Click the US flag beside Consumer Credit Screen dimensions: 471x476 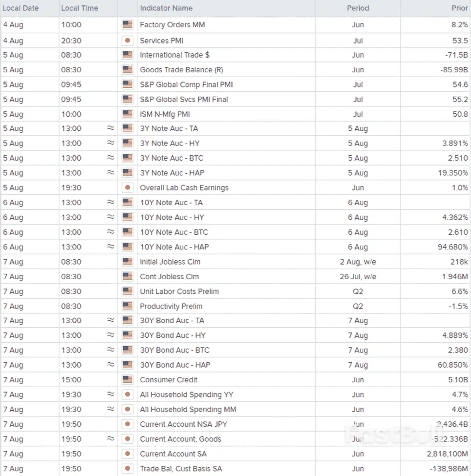[127, 380]
